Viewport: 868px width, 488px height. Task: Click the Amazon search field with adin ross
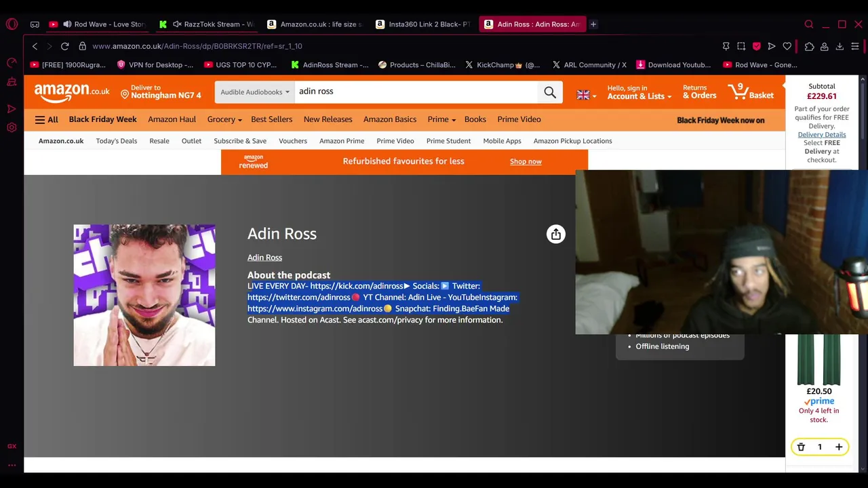tap(415, 91)
